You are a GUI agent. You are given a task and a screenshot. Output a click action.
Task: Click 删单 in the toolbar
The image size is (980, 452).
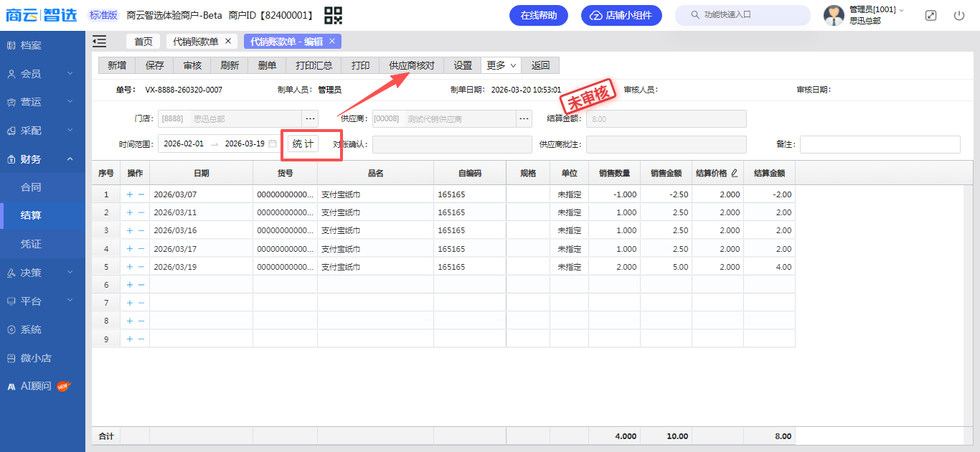(267, 65)
